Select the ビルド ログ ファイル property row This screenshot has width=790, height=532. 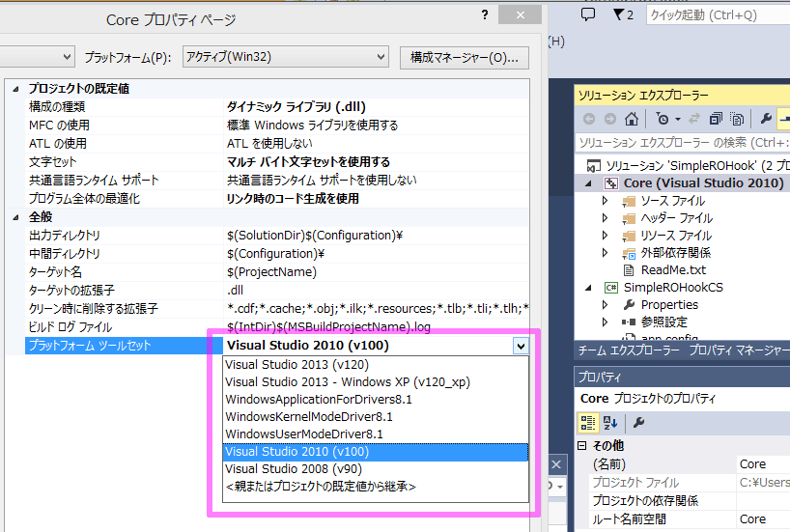pos(277,327)
